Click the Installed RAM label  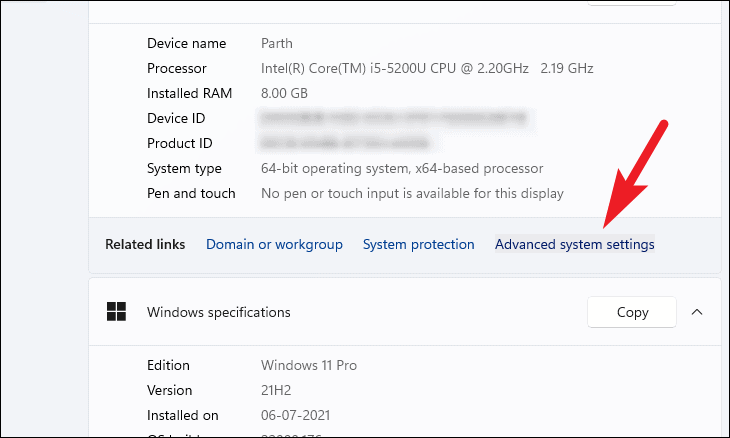(190, 94)
